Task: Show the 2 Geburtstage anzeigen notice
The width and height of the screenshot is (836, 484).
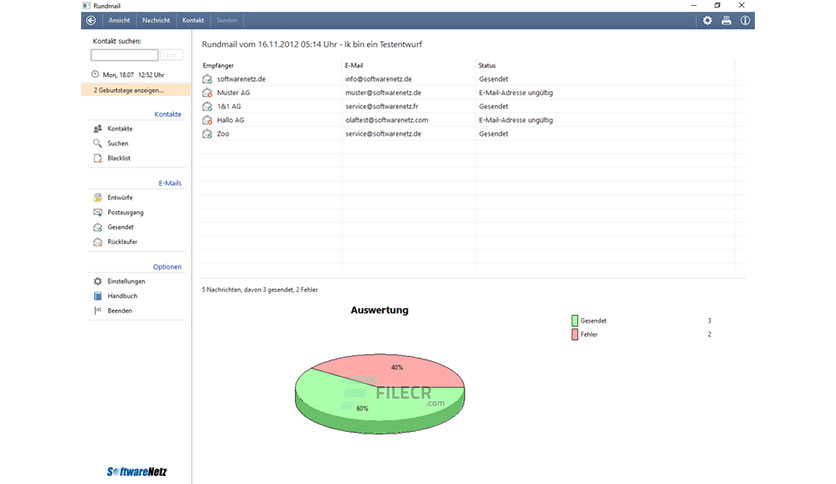Action: pos(136,90)
